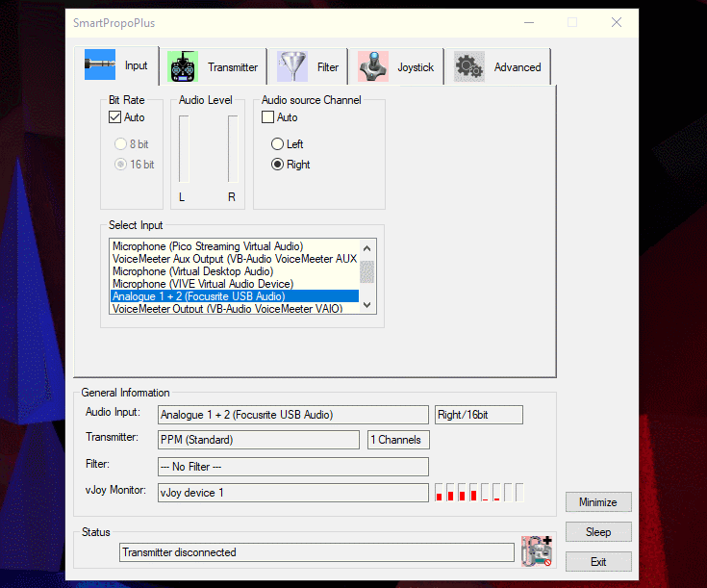The width and height of the screenshot is (707, 588).
Task: Choose the Left audio channel
Action: tap(277, 144)
